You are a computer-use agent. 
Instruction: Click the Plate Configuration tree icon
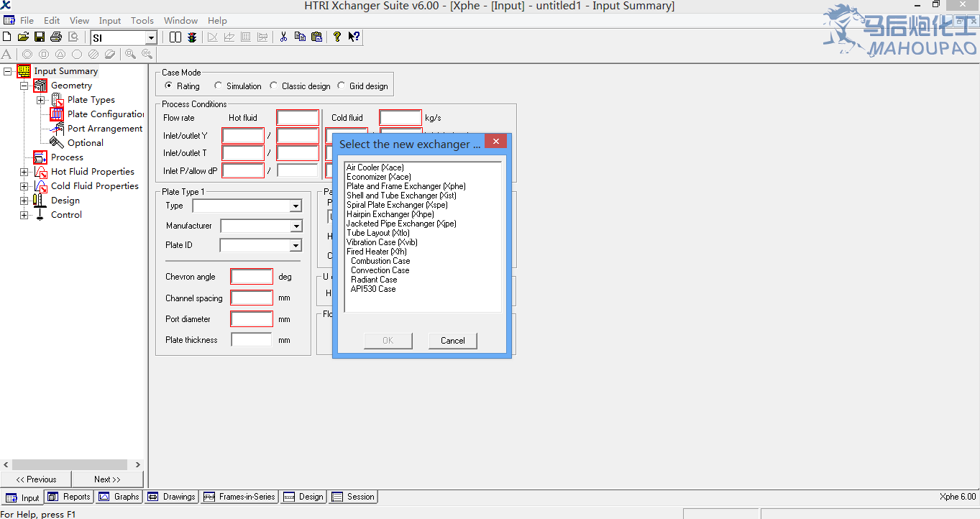[57, 114]
